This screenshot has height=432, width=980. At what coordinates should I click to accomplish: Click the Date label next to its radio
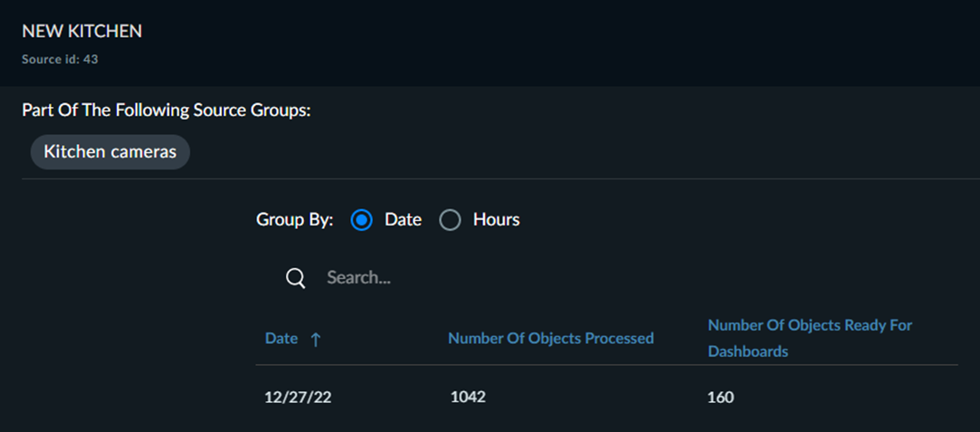[x=403, y=220]
